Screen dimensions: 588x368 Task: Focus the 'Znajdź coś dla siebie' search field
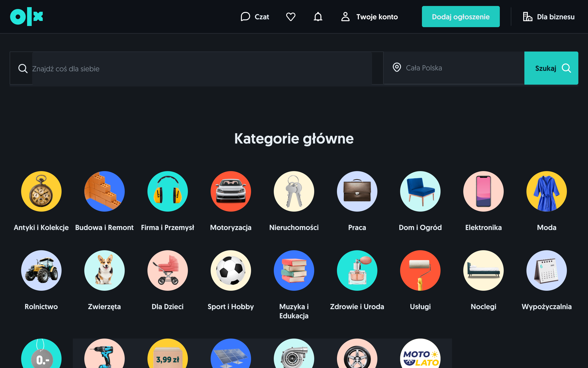click(202, 69)
